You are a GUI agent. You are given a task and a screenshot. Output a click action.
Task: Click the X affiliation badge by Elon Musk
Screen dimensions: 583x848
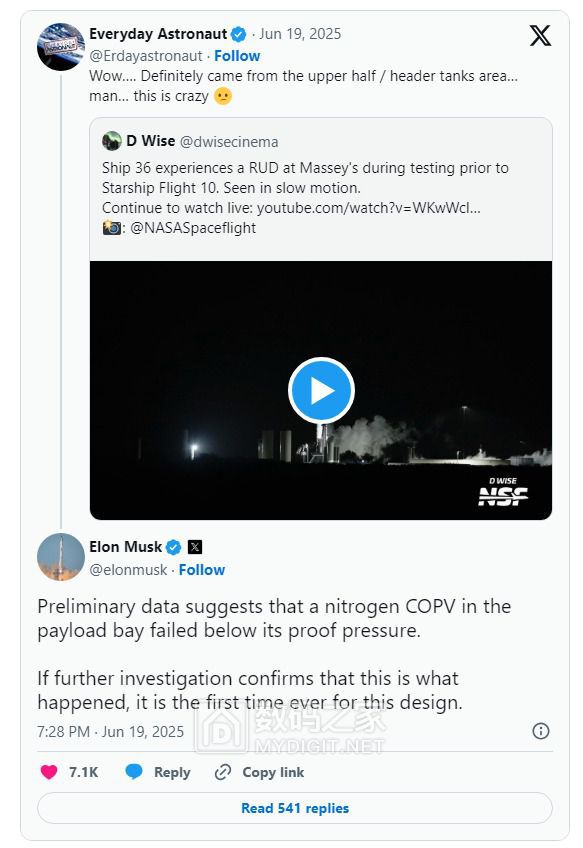point(195,547)
